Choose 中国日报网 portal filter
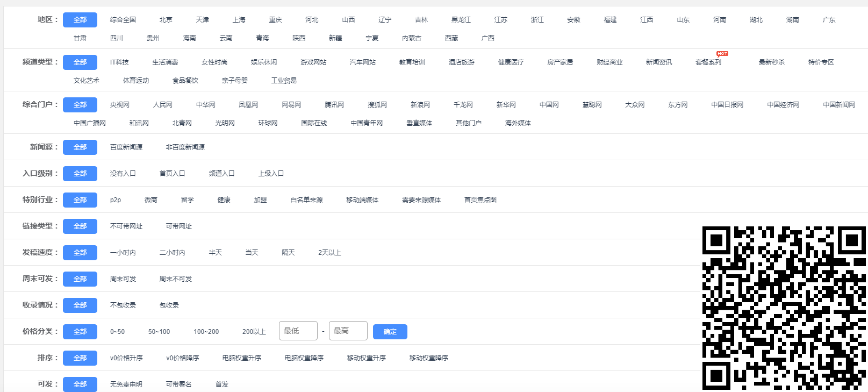This screenshot has width=868, height=392. click(x=727, y=105)
